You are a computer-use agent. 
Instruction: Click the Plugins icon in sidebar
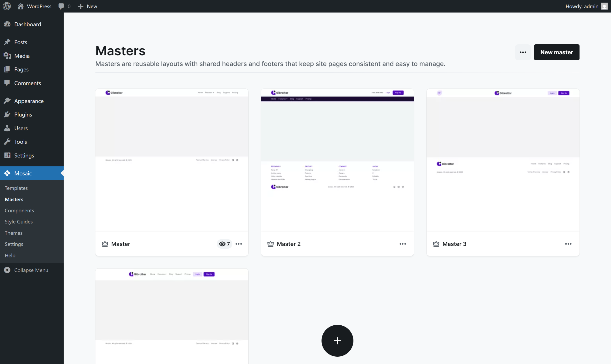(x=7, y=114)
